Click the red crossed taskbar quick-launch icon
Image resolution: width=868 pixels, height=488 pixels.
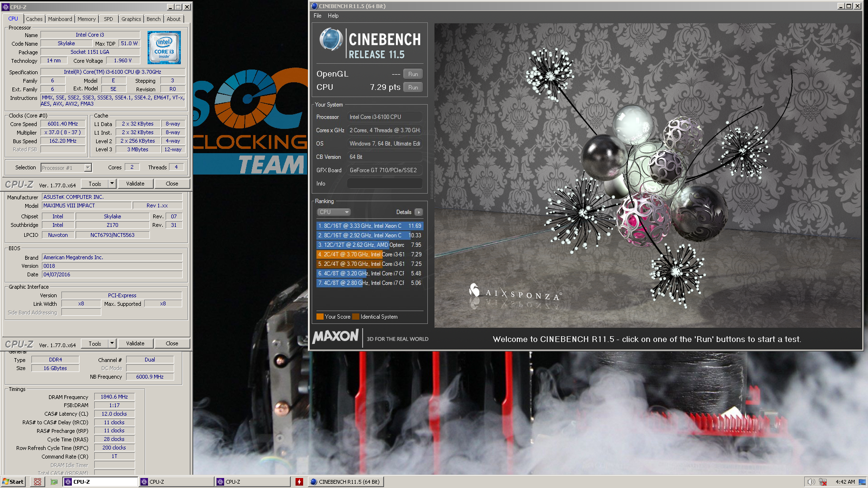[x=37, y=482]
